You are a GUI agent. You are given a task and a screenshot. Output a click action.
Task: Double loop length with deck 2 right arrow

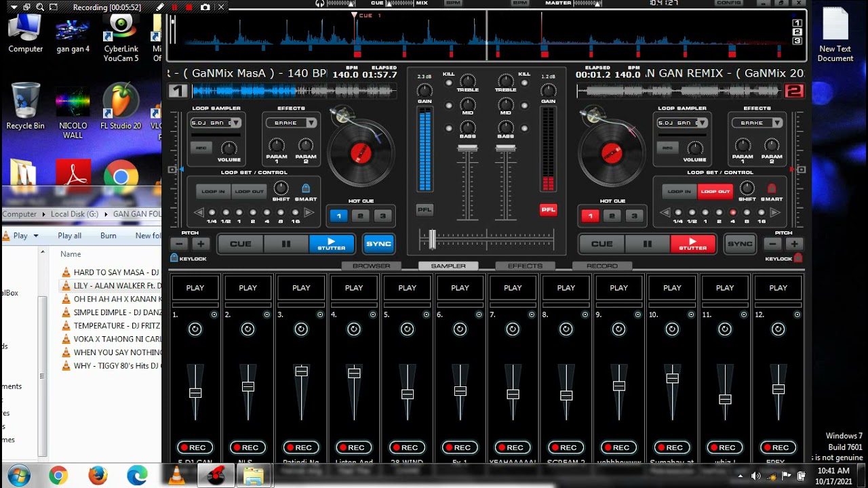pos(774,213)
